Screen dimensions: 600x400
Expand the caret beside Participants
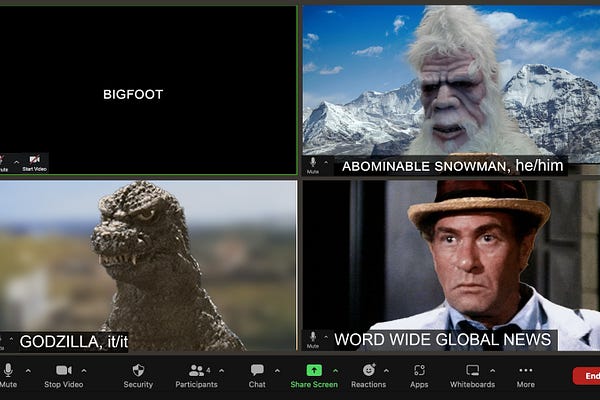(x=222, y=371)
